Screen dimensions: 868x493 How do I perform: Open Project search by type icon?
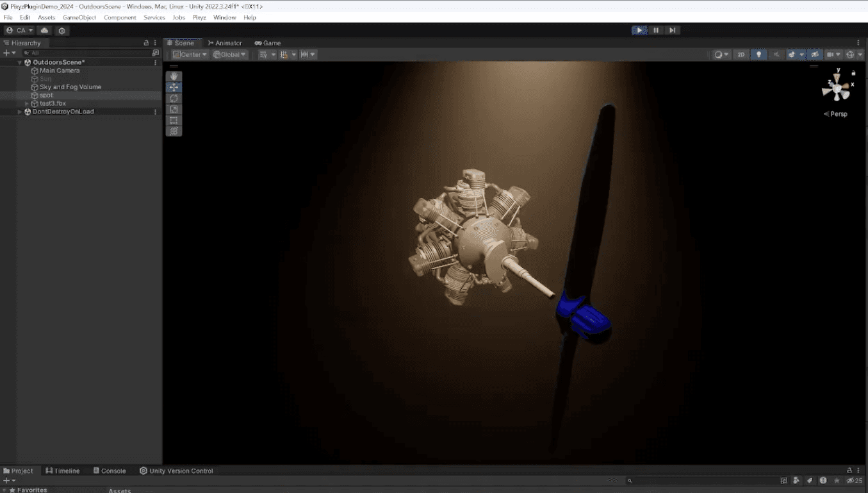[796, 480]
